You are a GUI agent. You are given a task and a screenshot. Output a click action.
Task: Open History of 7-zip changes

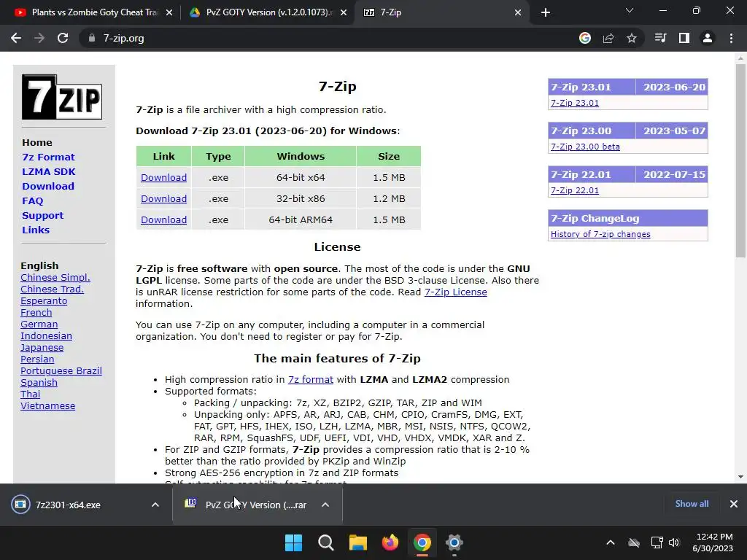pos(600,234)
